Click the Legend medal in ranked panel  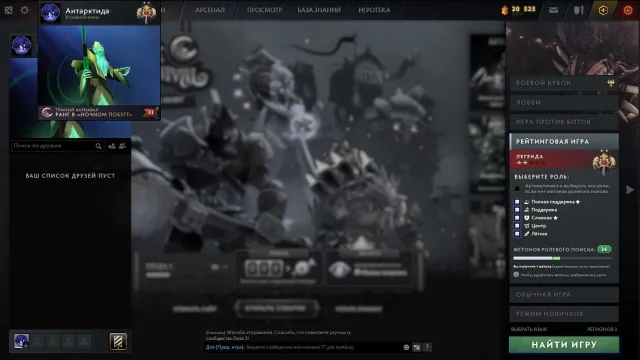pos(604,161)
